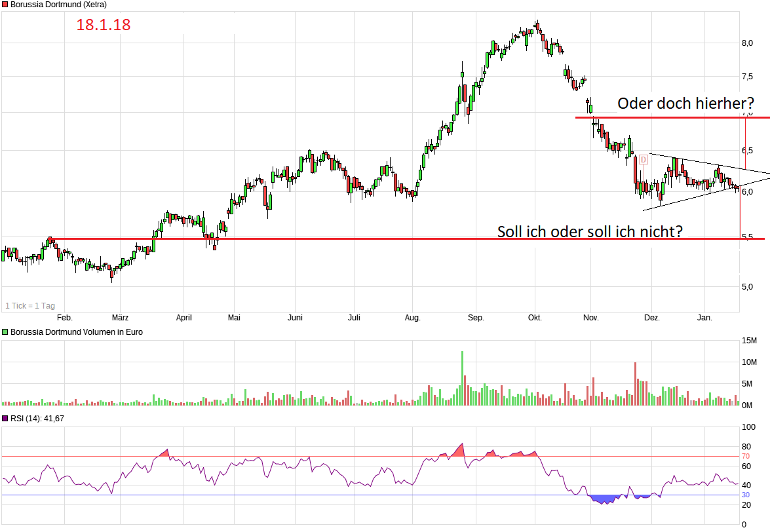Click the 0M volume axis label
This screenshot has width=770, height=532.
(747, 406)
